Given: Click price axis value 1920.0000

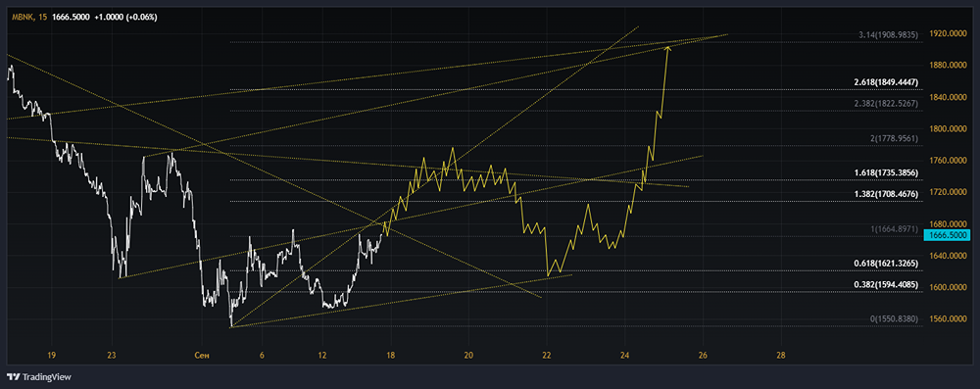Looking at the screenshot, I should pos(948,33).
